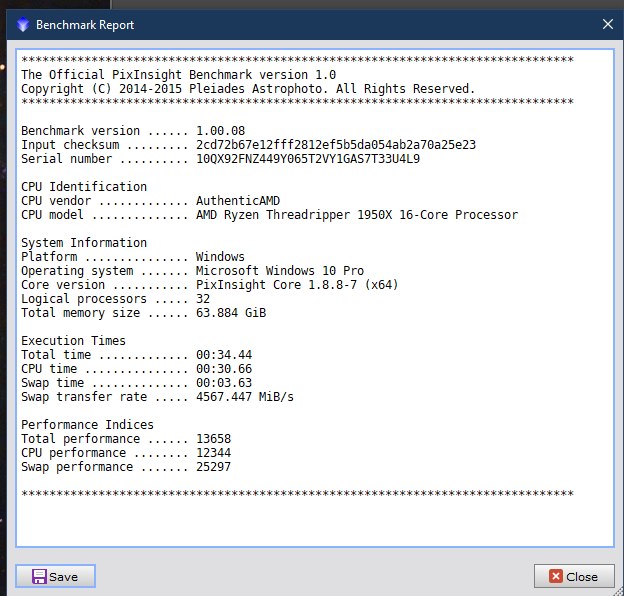Click Swap transfer rate 4567.447 MiB/s
This screenshot has width=624, height=596.
point(245,397)
